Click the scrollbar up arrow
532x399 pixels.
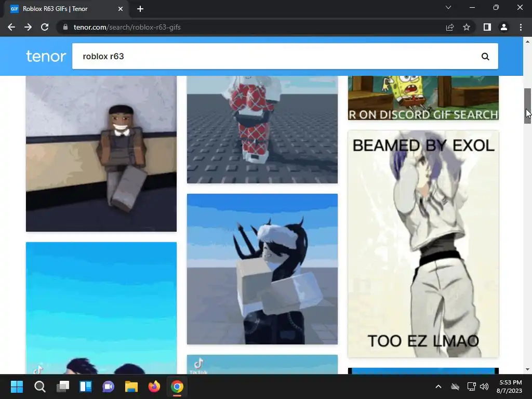click(x=527, y=42)
